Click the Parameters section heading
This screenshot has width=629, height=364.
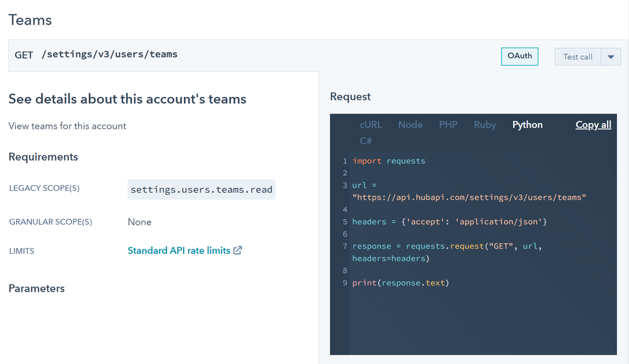pyautogui.click(x=37, y=288)
